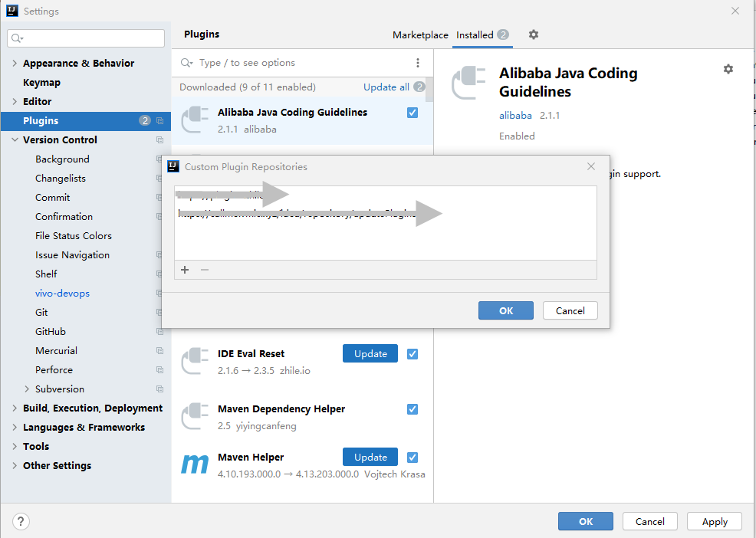Expand Build, Execution, Deployment section
The height and width of the screenshot is (538, 756).
pyautogui.click(x=15, y=408)
